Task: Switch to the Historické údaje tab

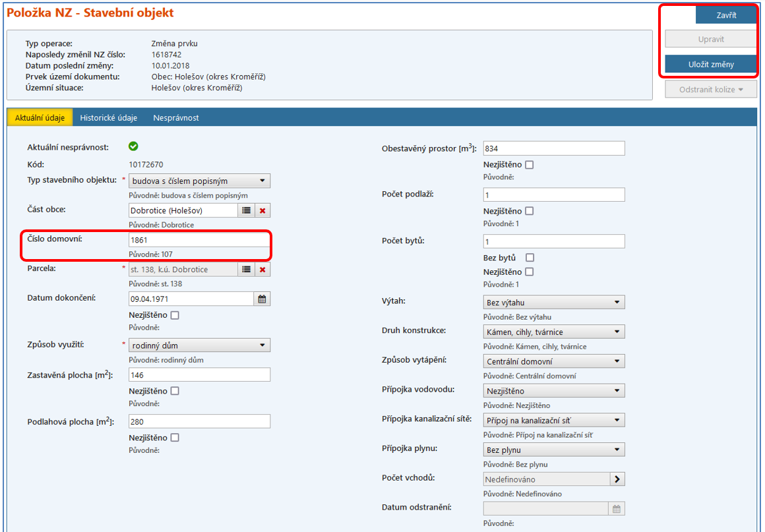Action: pyautogui.click(x=108, y=118)
